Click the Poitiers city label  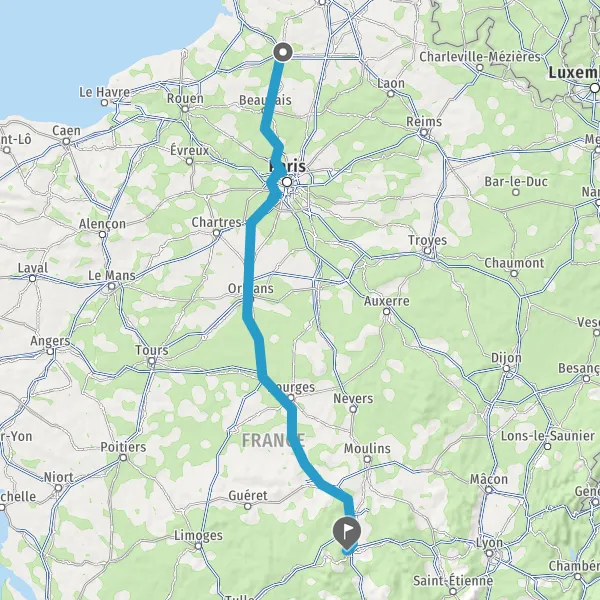[x=123, y=447]
